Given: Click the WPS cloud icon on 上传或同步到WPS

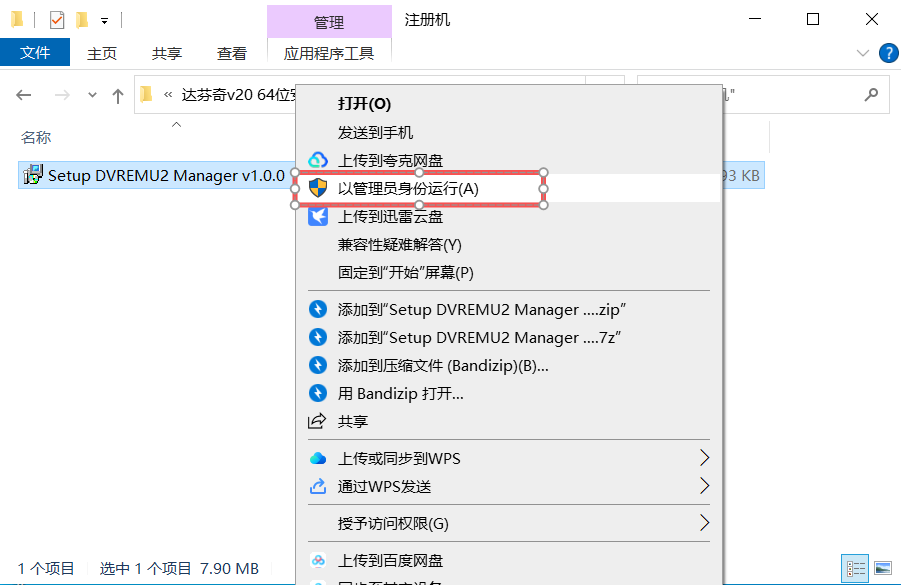Looking at the screenshot, I should point(318,458).
